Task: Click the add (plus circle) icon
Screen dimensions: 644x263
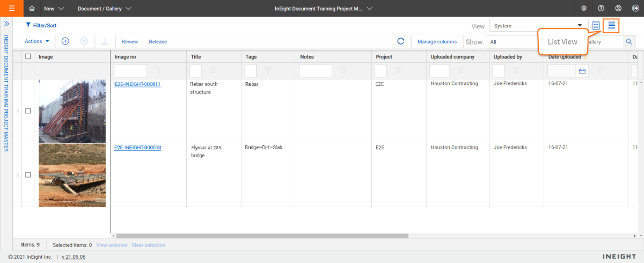Action: (x=65, y=41)
